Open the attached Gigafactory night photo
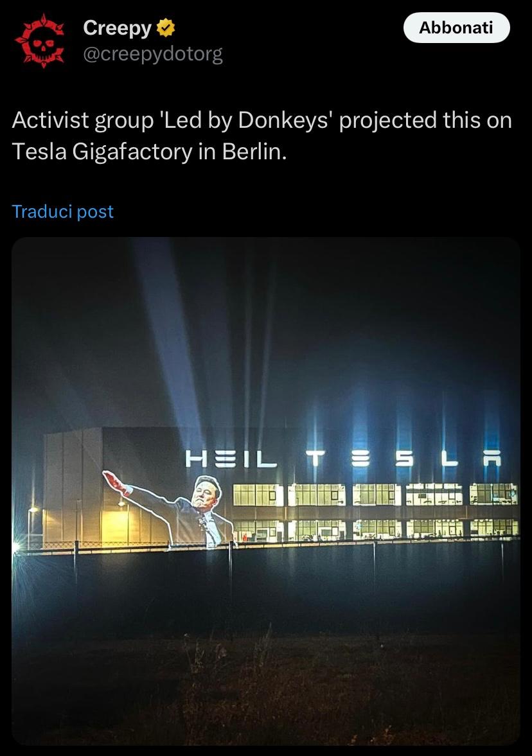Viewport: 532px width, 756px height. [266, 491]
